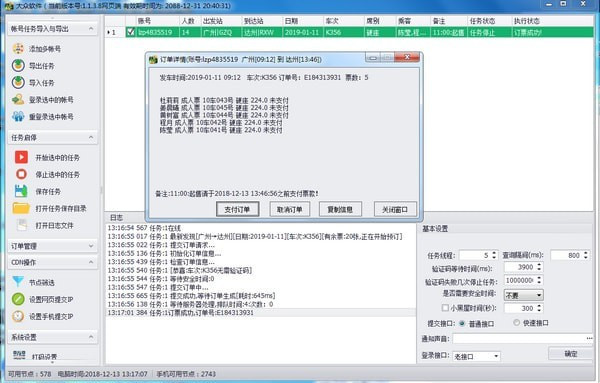
Task: Click the 确定 button in basic settings
Action: pyautogui.click(x=571, y=354)
